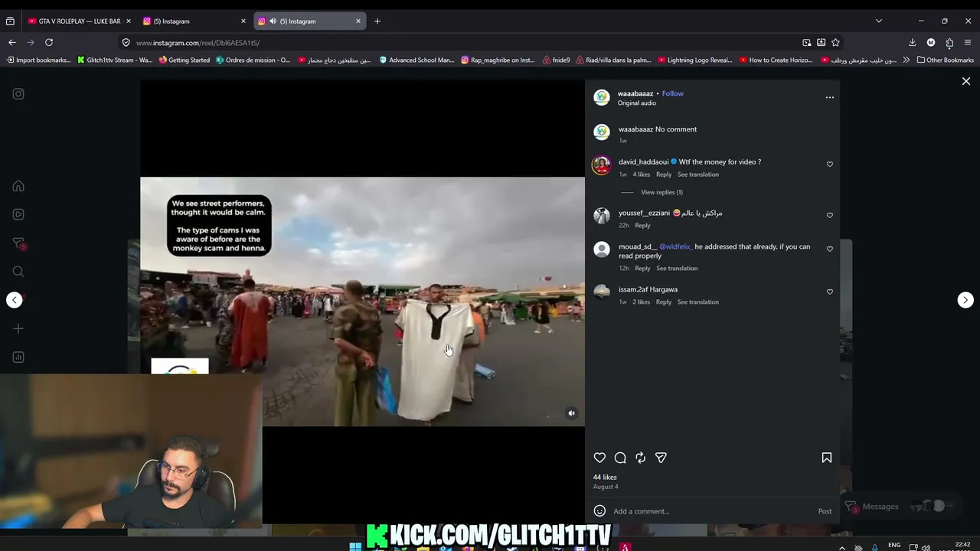Screen dimensions: 980x551
Task: Open the emoji picker for comments
Action: click(x=600, y=511)
